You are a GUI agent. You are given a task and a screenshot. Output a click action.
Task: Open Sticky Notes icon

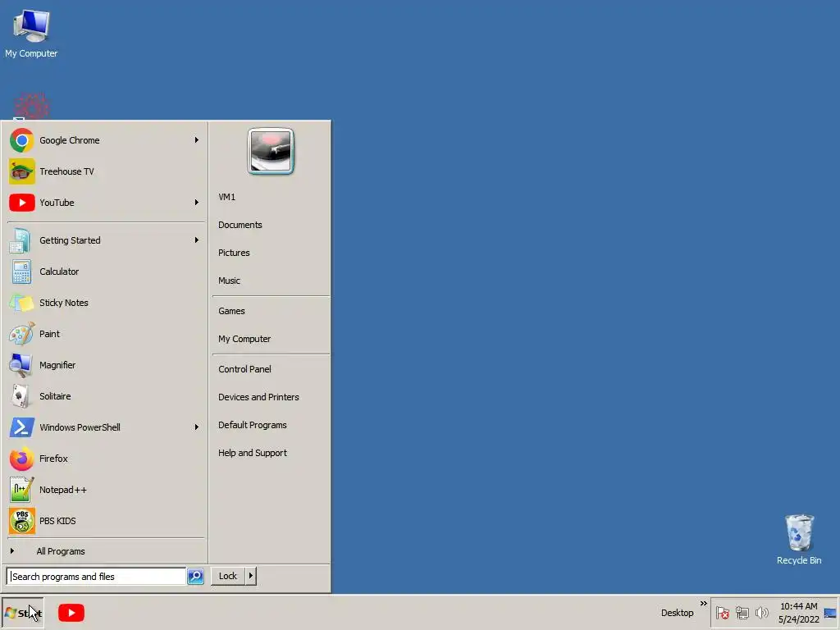pos(21,303)
